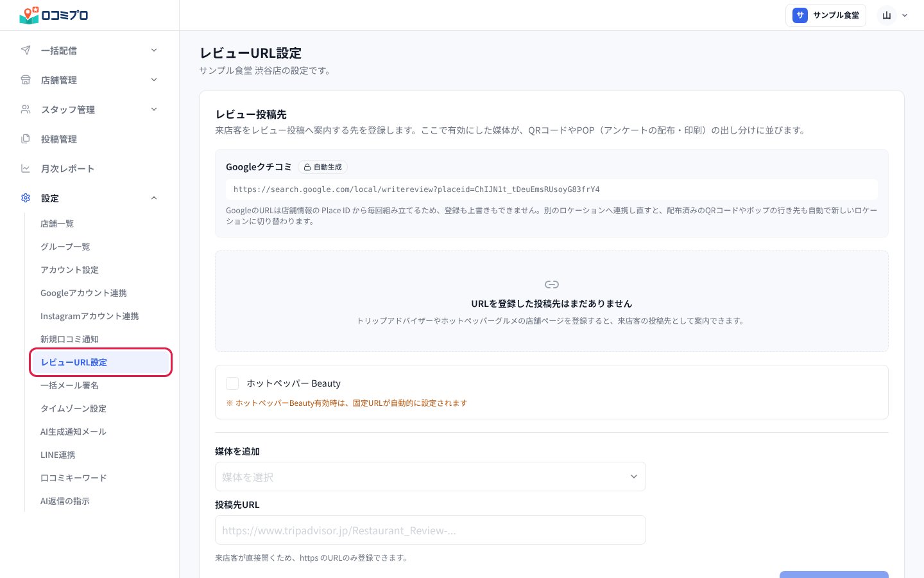This screenshot has width=924, height=578.
Task: Collapse the 設定 menu chevron
Action: click(x=154, y=198)
